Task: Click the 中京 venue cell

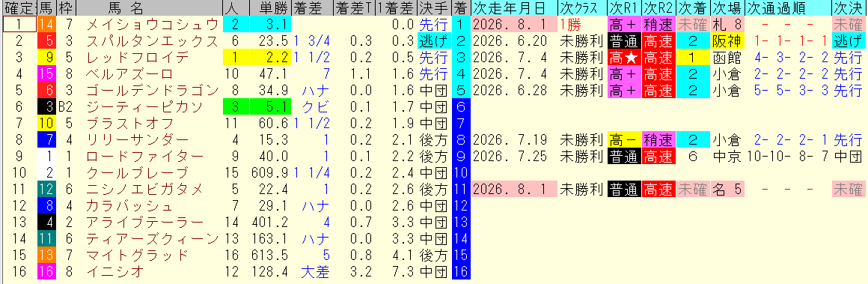Action: pos(727,157)
